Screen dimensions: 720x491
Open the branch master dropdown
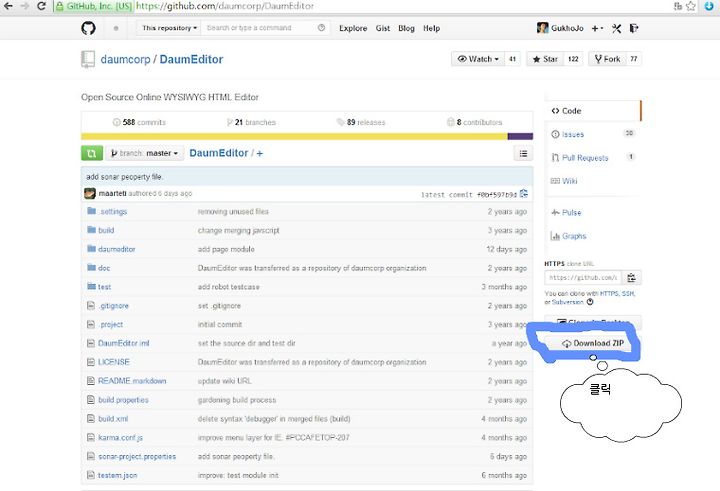tap(145, 153)
